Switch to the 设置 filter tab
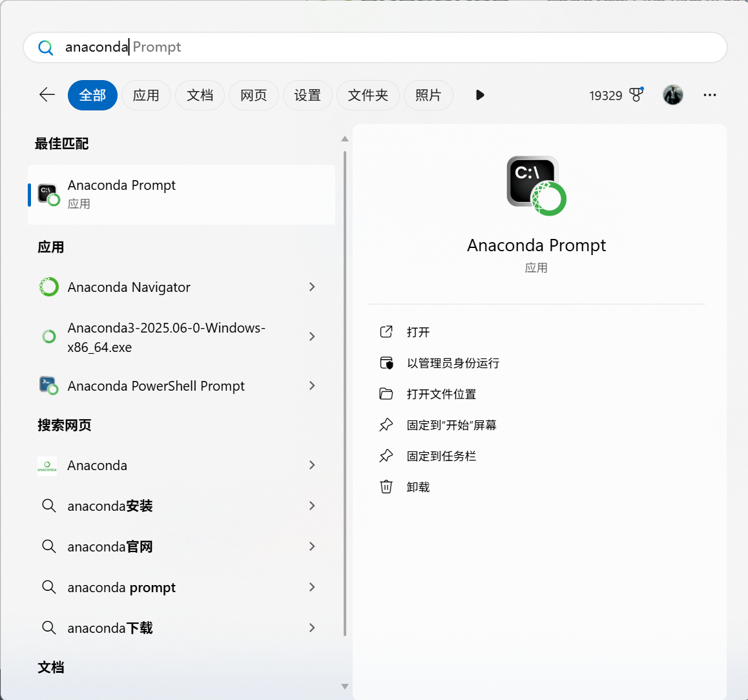748x700 pixels. (x=307, y=95)
